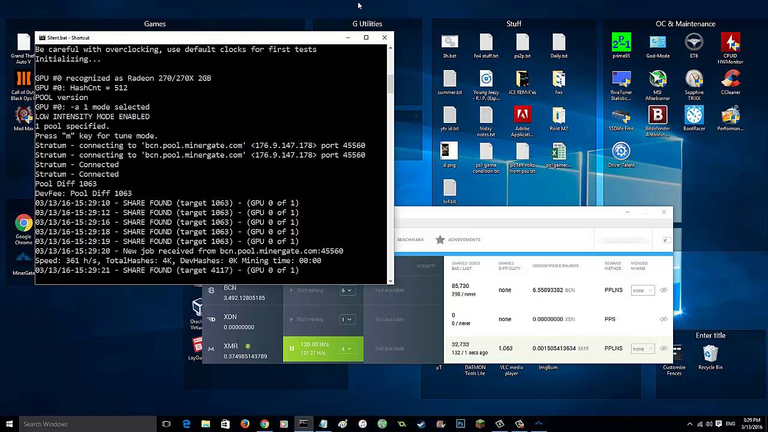The height and width of the screenshot is (432, 768).
Task: Open XMR merged mining dropdown
Action: (x=642, y=349)
